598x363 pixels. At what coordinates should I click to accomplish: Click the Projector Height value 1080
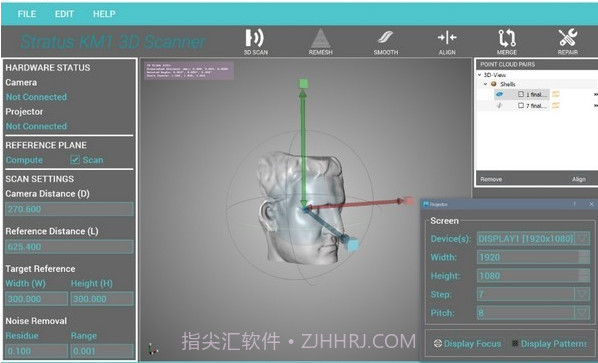point(490,276)
